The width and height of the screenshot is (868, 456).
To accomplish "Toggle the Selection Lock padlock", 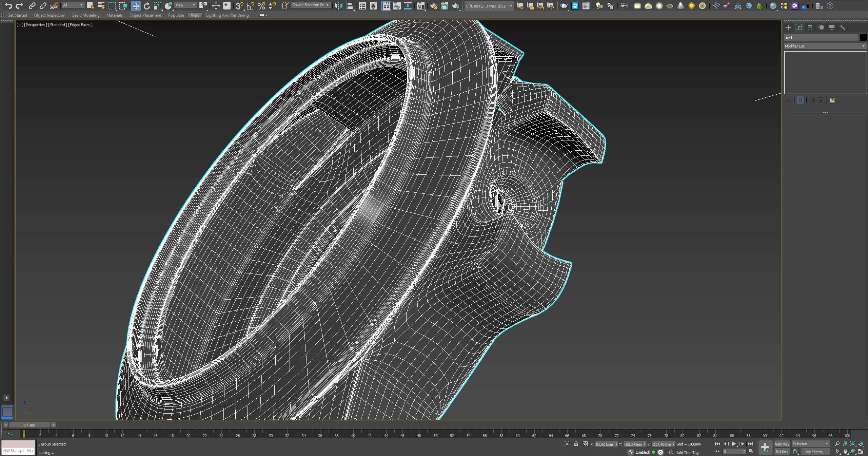I will coord(576,444).
